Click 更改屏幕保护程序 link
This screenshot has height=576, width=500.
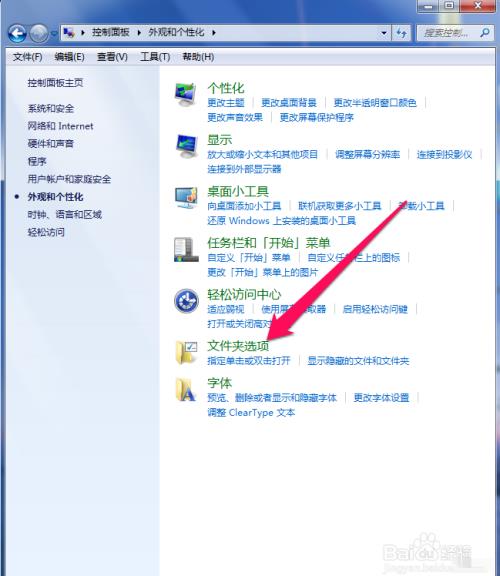tap(317, 118)
